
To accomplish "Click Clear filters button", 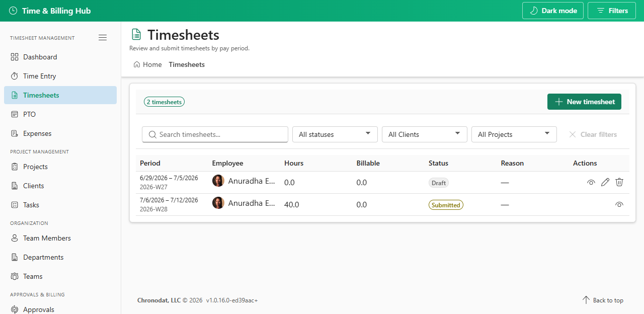I will tap(593, 134).
